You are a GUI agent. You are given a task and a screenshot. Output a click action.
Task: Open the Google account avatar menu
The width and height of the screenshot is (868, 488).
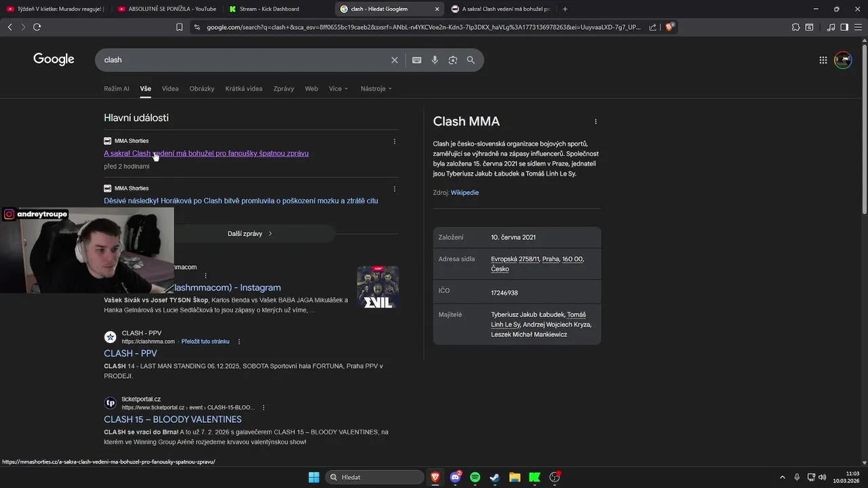843,60
